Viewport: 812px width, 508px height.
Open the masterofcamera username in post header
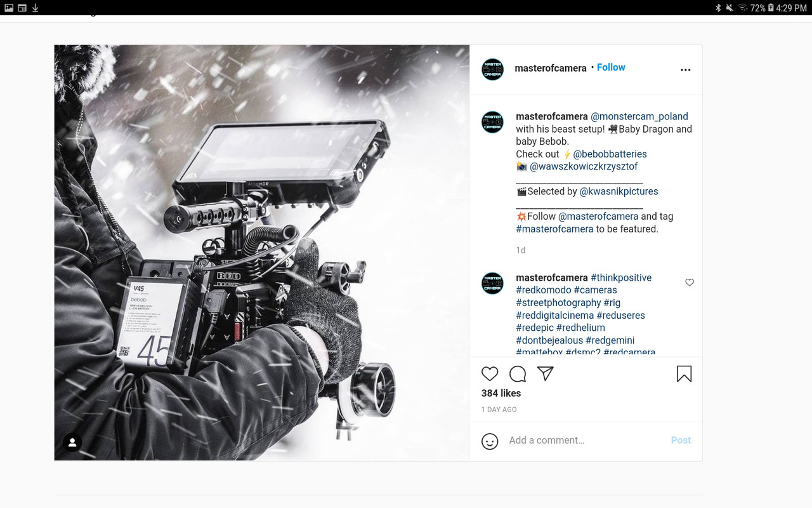(551, 68)
